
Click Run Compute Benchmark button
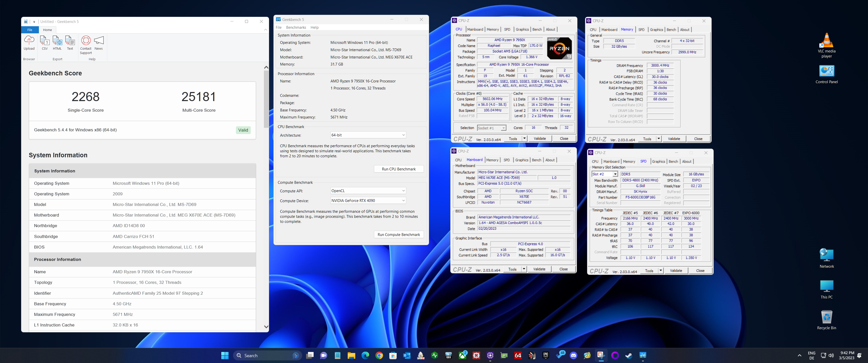click(x=399, y=235)
